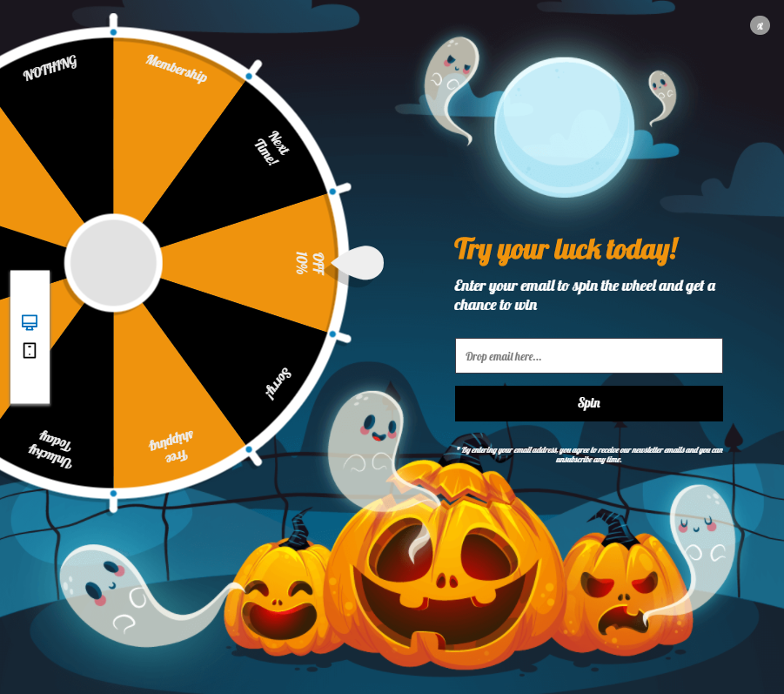This screenshot has height=694, width=784.
Task: Click the newsletter disclaimer text
Action: pos(589,455)
